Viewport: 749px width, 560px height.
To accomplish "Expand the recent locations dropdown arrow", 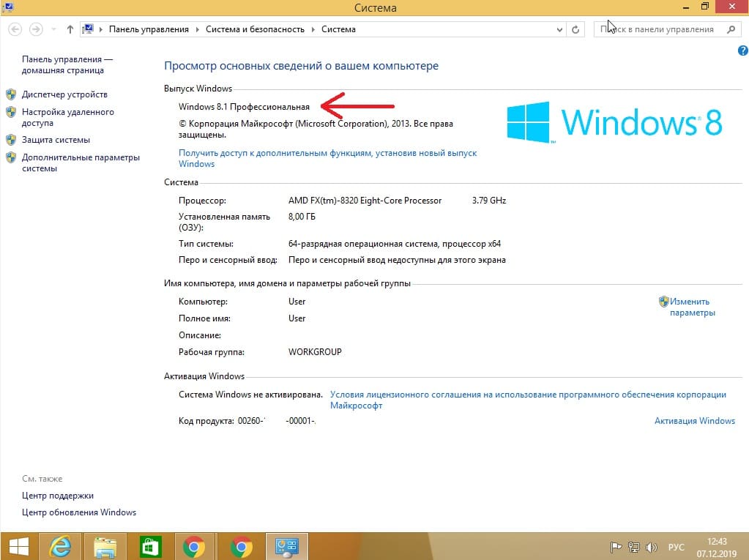I will [52, 29].
